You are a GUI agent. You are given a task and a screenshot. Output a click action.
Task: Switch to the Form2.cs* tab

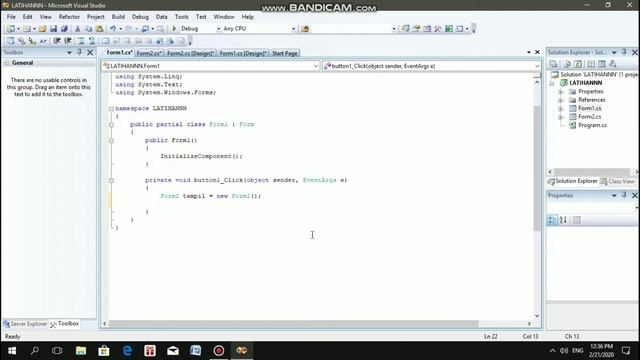click(149, 53)
